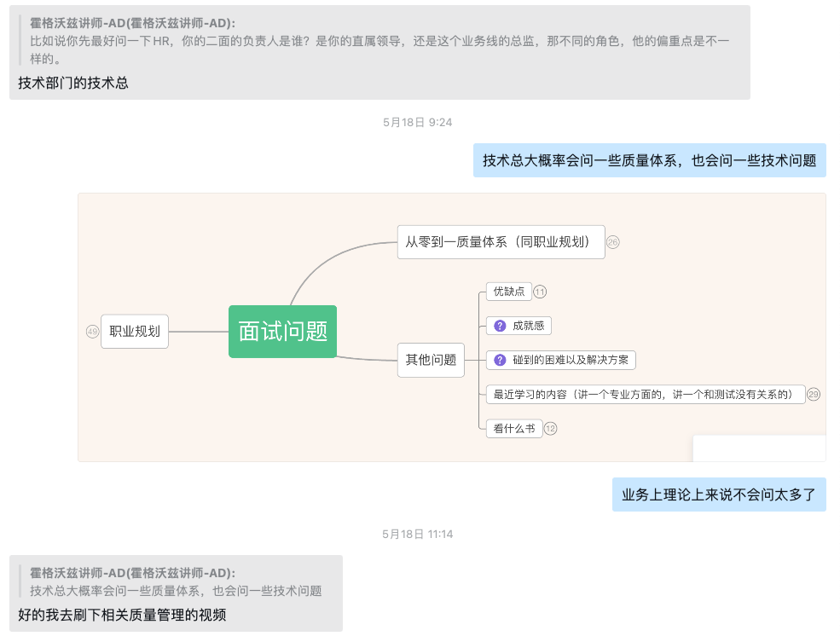Select the 职业规划 mind map node
Screen dimensions: 840x642
tap(135, 332)
